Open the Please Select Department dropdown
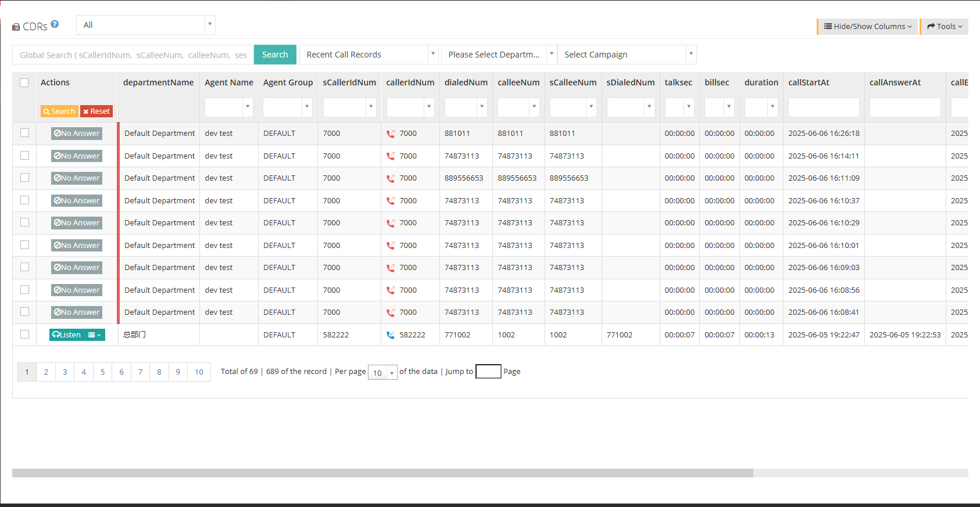The height and width of the screenshot is (507, 980). (499, 55)
